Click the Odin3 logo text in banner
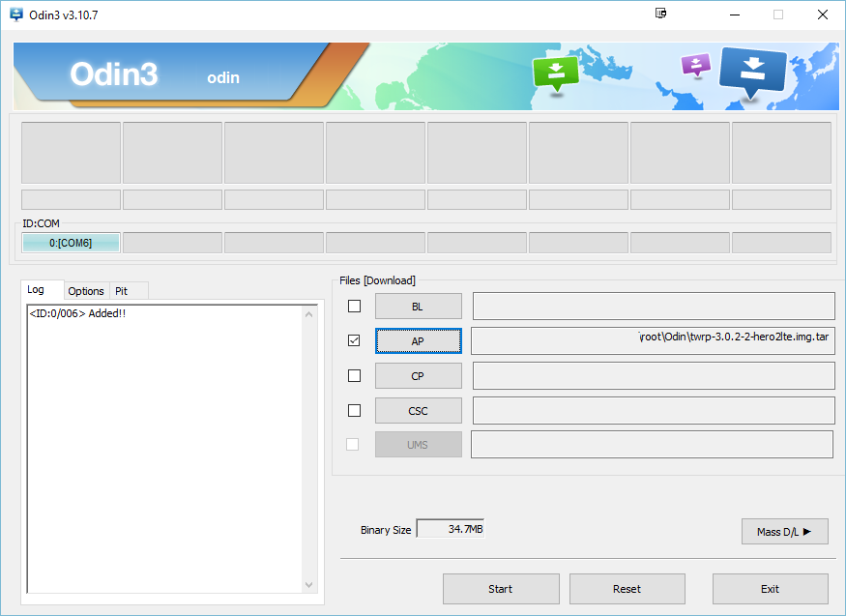 pos(114,73)
